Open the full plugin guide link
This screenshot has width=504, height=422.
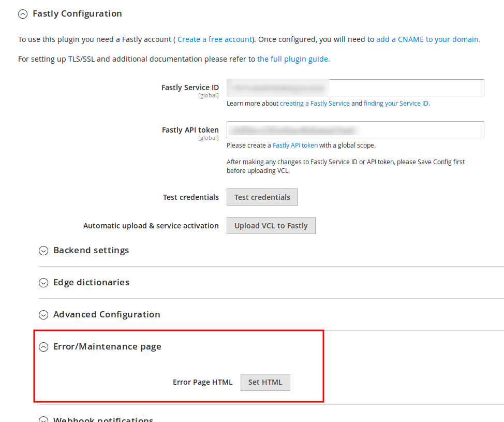pyautogui.click(x=293, y=59)
